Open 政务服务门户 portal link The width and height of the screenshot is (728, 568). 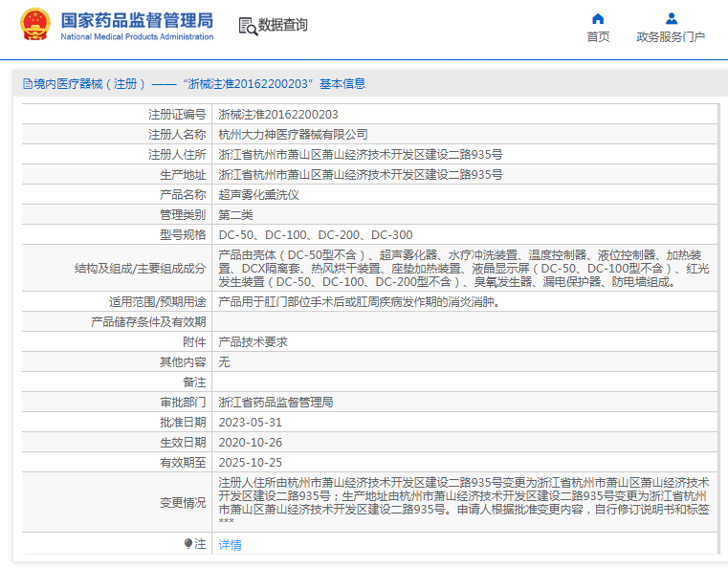click(x=671, y=36)
